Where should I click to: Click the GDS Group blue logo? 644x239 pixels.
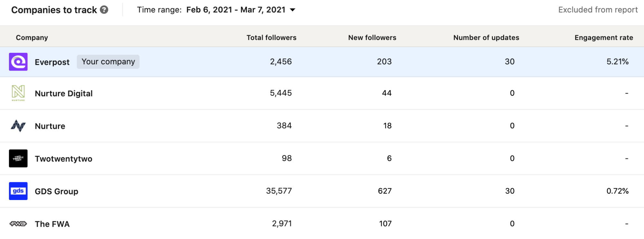tap(18, 191)
